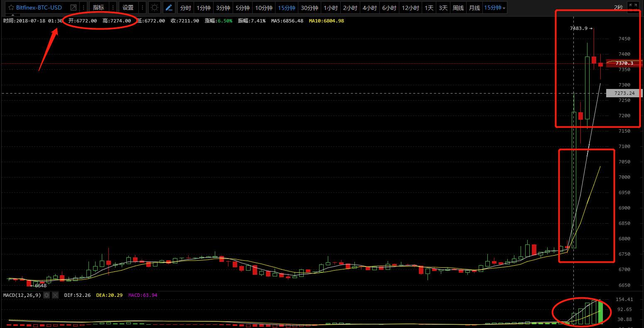Click the 收:7211.90 close price
The image size is (644, 328).
coord(185,21)
